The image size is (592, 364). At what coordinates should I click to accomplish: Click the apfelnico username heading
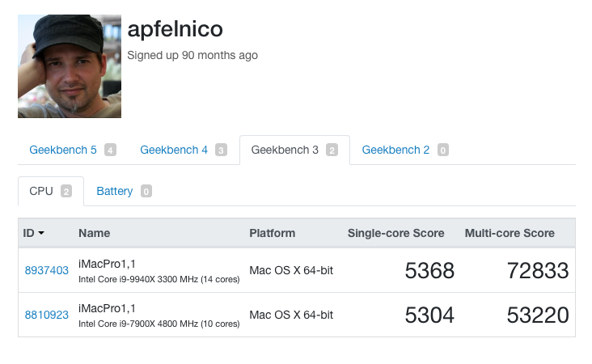(x=175, y=29)
